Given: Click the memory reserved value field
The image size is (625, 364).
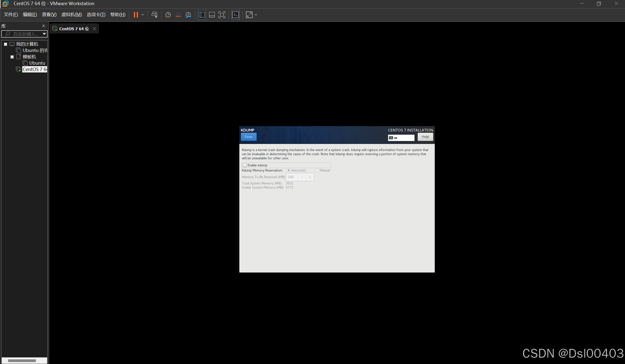Looking at the screenshot, I should tap(292, 177).
